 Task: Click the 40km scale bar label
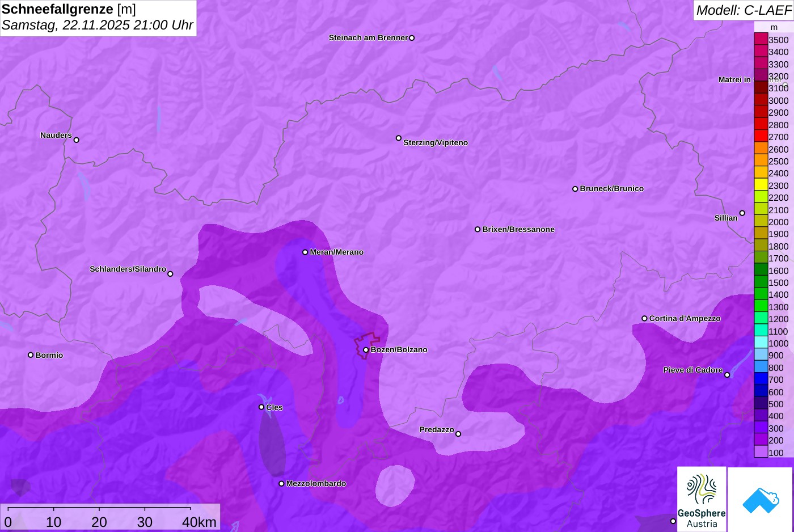[x=199, y=522]
